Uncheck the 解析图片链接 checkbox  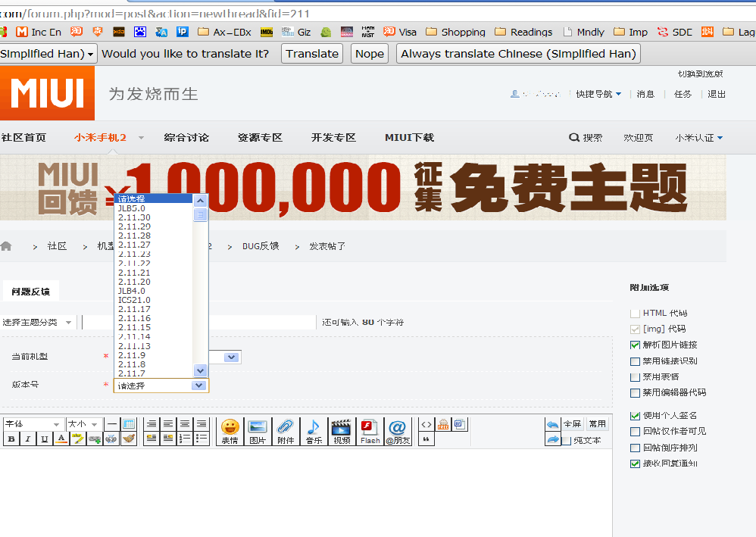(635, 345)
